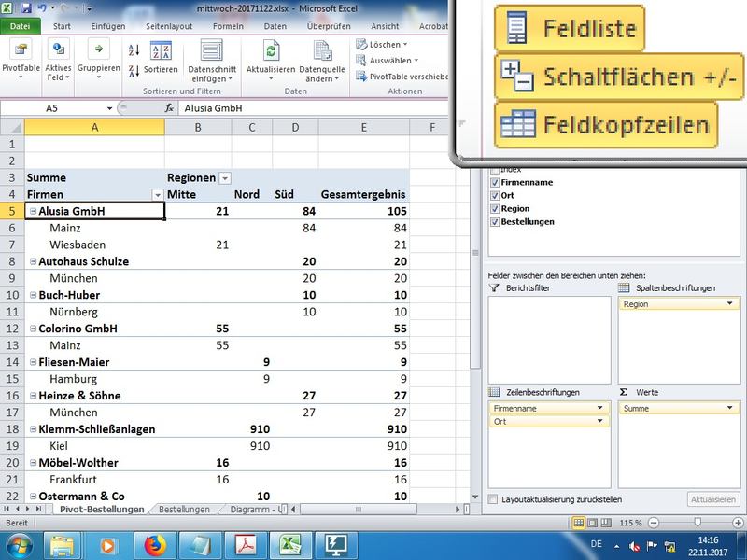The width and height of the screenshot is (747, 560).
Task: Open the Regionen column filter dropdown
Action: [x=225, y=178]
